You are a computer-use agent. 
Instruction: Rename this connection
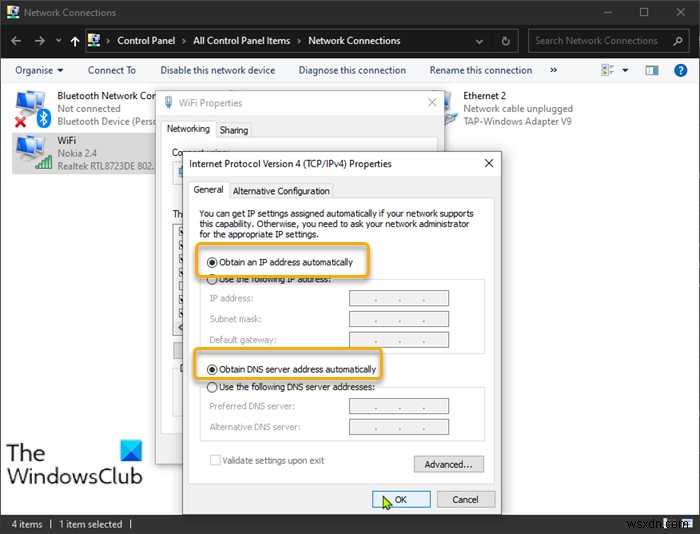pos(481,71)
